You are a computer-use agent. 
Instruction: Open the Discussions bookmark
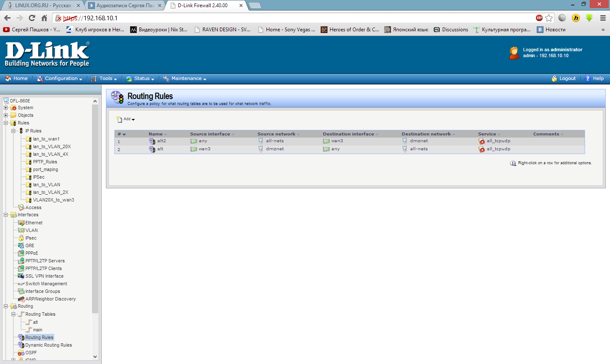pos(451,30)
